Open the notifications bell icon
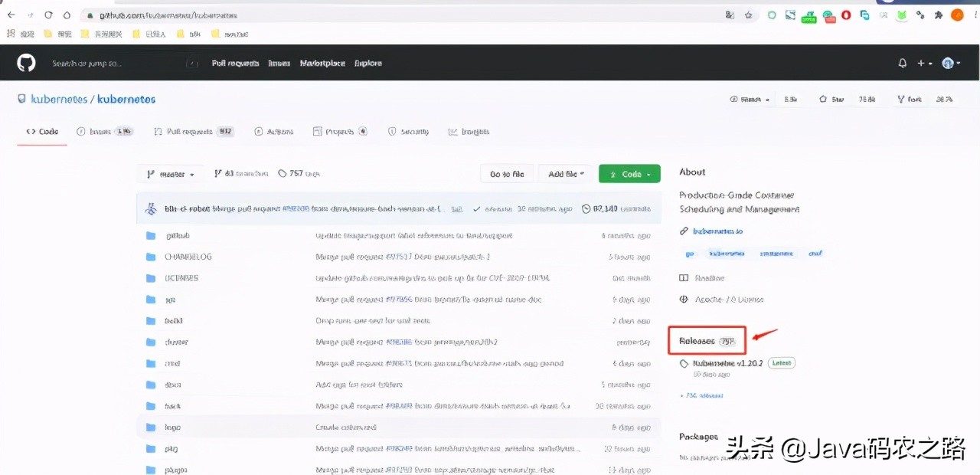The width and height of the screenshot is (980, 475). tap(902, 64)
